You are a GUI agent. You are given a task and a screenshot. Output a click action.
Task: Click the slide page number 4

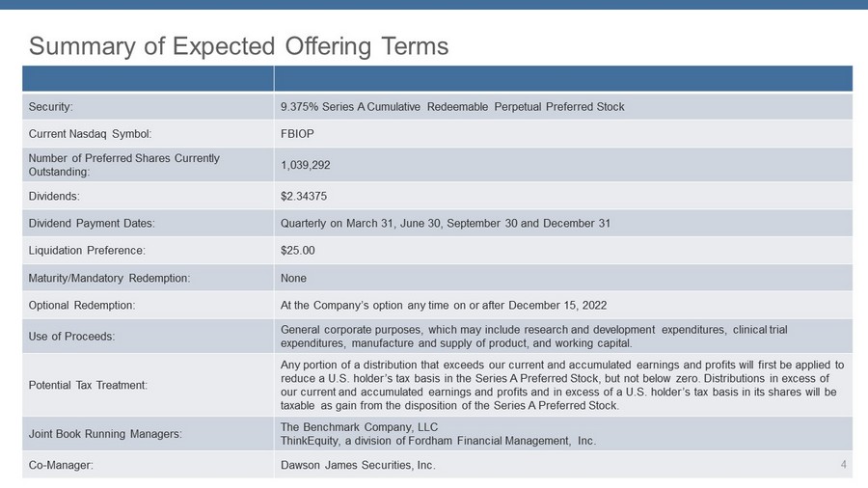pyautogui.click(x=844, y=466)
